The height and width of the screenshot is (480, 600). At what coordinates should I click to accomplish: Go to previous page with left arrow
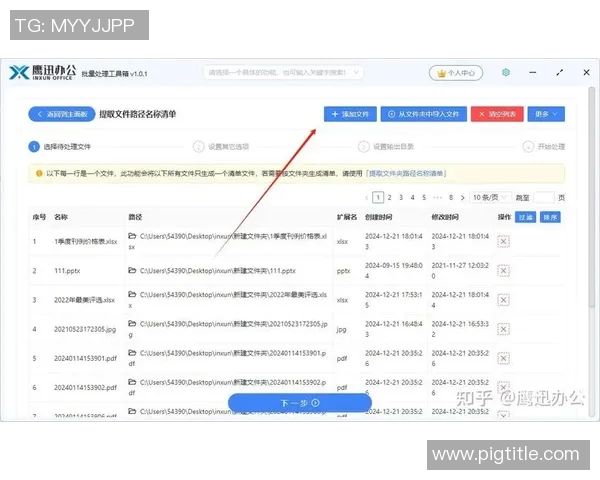(x=367, y=198)
